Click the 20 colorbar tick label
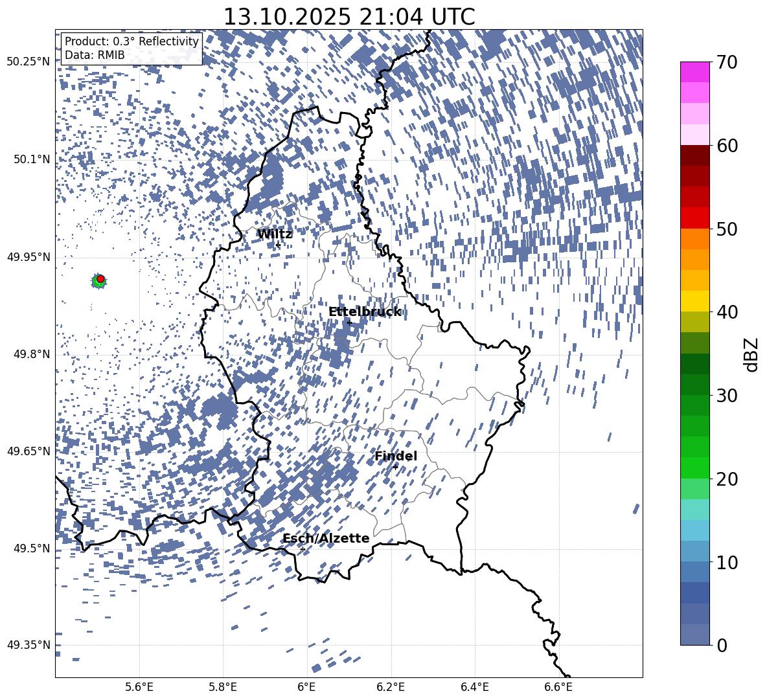 (x=727, y=479)
